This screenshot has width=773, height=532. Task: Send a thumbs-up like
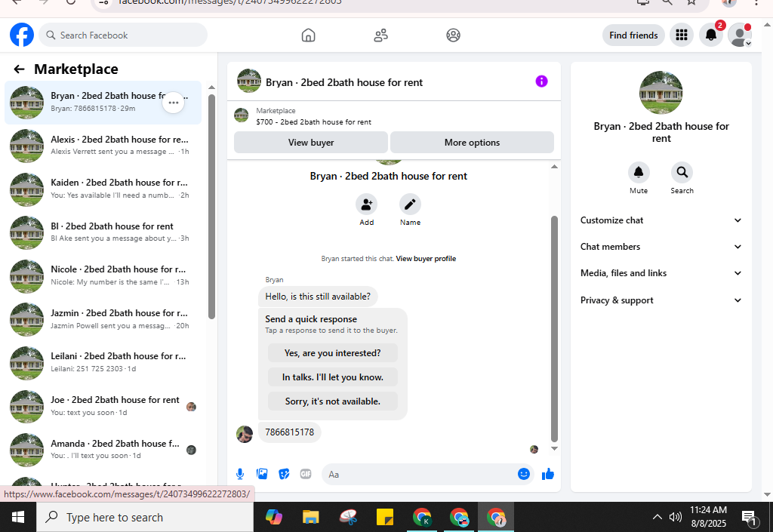point(548,474)
